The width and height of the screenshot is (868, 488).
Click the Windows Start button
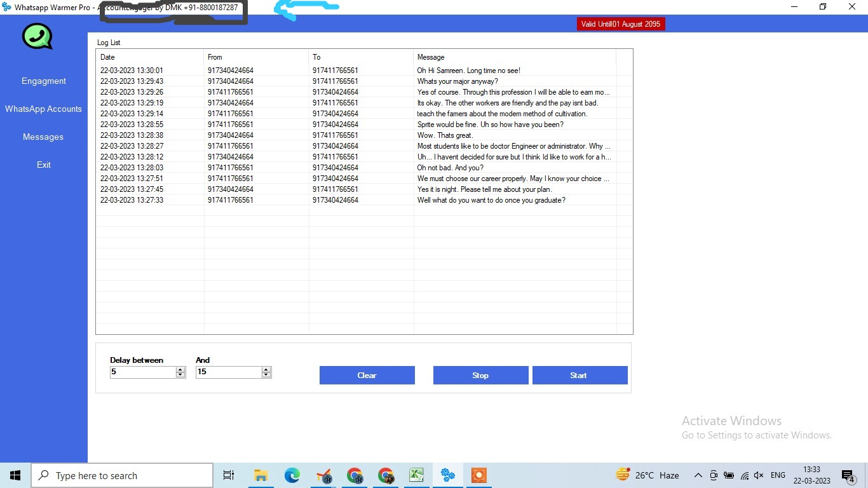pyautogui.click(x=15, y=475)
